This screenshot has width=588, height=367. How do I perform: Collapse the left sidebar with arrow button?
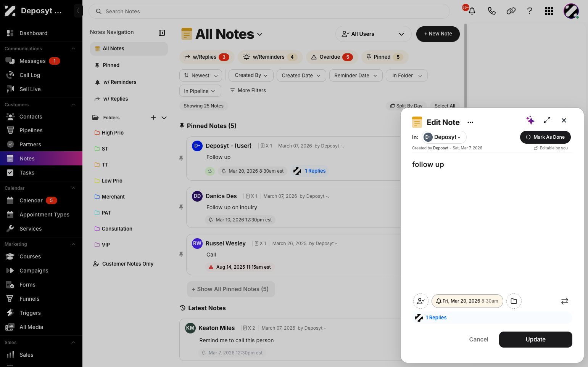click(x=78, y=11)
